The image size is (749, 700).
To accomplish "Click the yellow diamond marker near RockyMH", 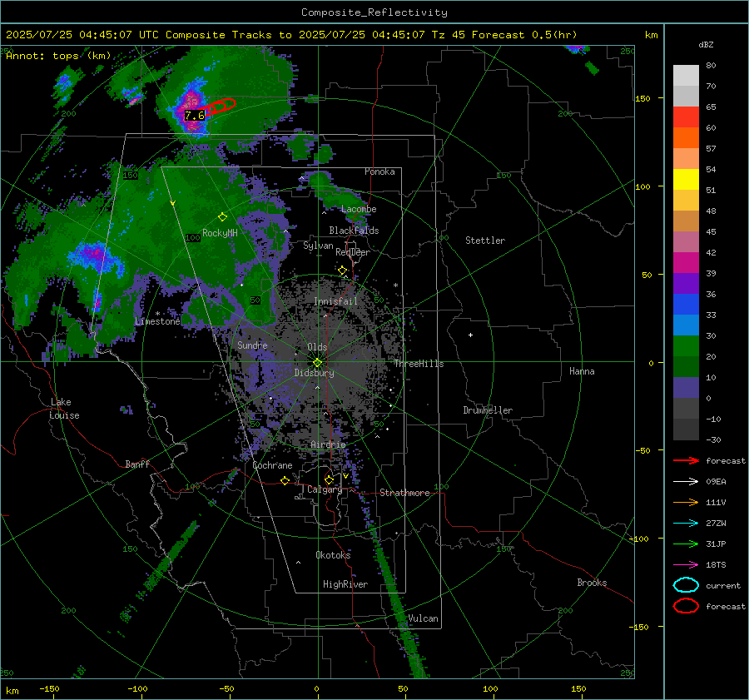I will tap(222, 217).
